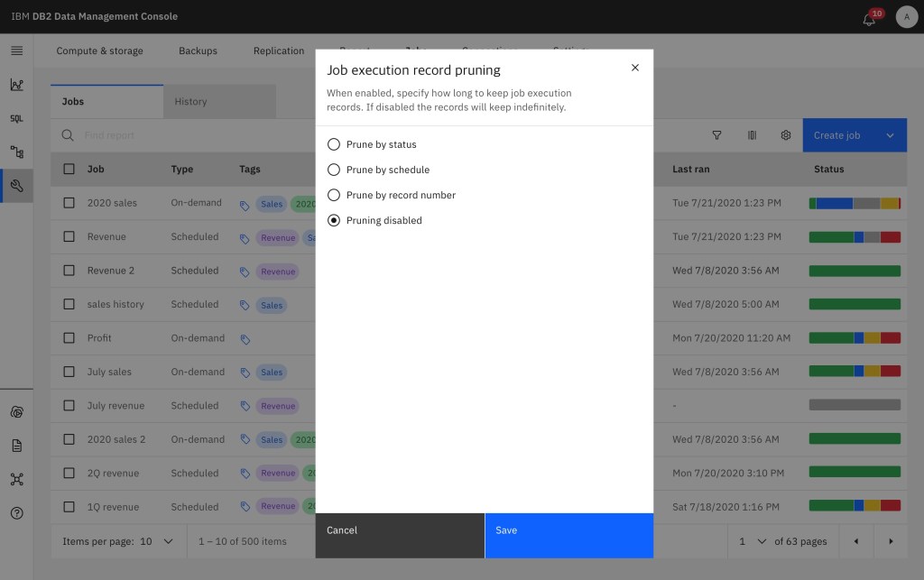This screenshot has height=580, width=924.
Task: Open table settings gear icon
Action: pos(786,135)
